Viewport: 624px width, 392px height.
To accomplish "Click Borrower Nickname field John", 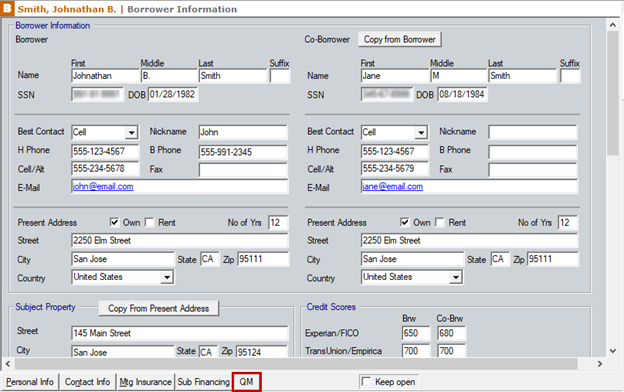I will tap(243, 132).
